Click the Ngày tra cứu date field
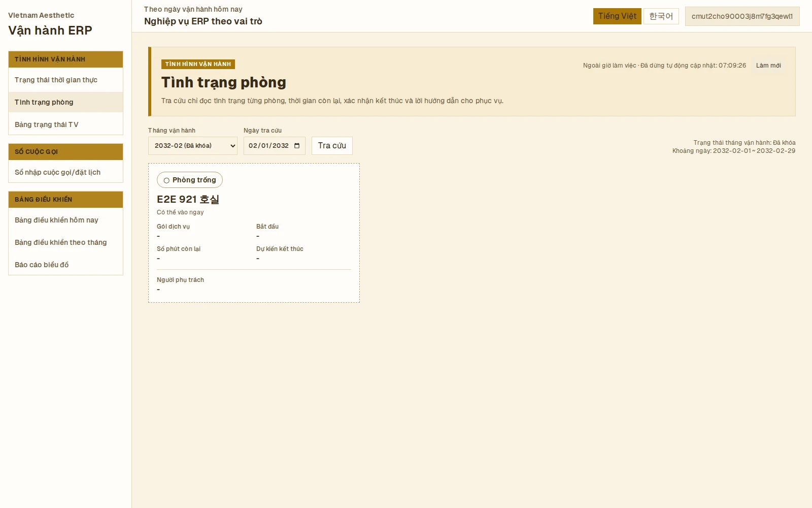The image size is (812, 508). [275, 146]
